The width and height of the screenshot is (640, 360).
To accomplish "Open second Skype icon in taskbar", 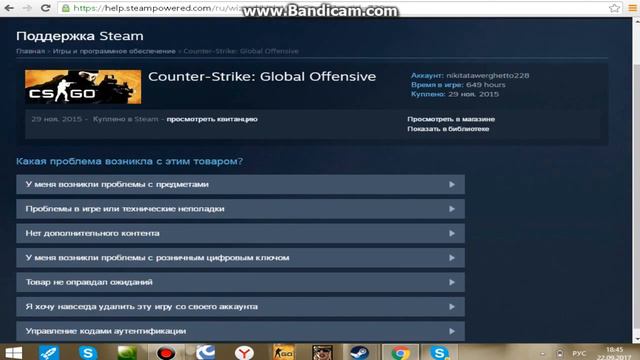I will point(439,353).
